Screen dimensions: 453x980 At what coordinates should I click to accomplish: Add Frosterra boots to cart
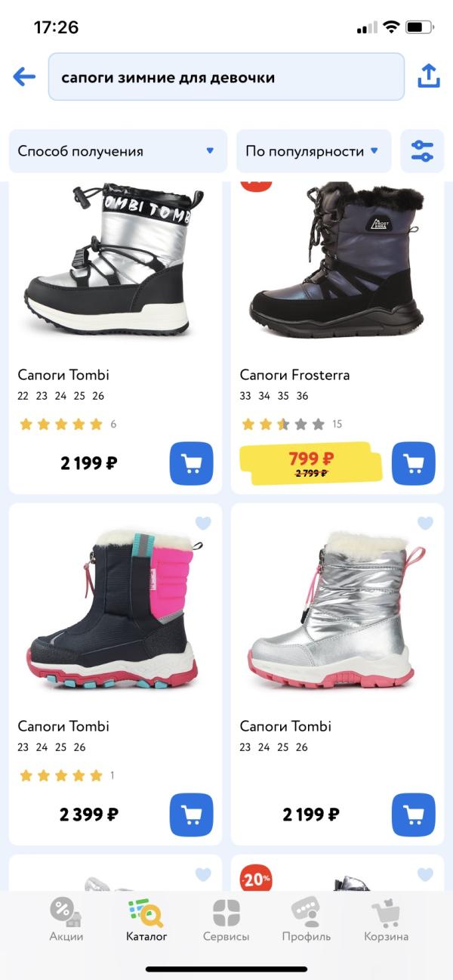click(x=414, y=463)
